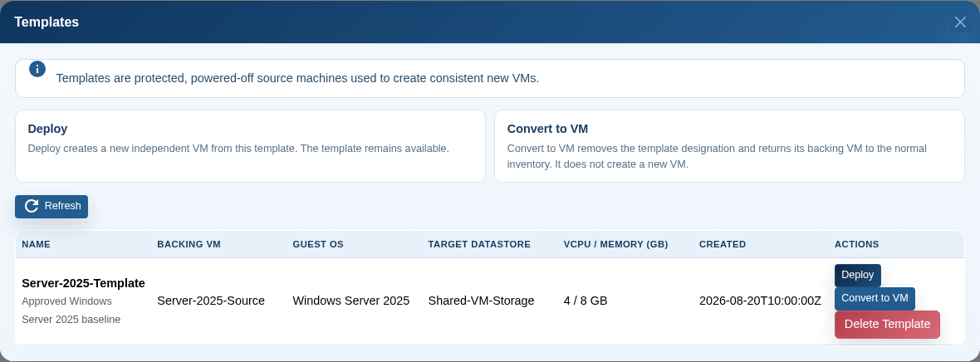Close the Templates dialog with the X

960,22
